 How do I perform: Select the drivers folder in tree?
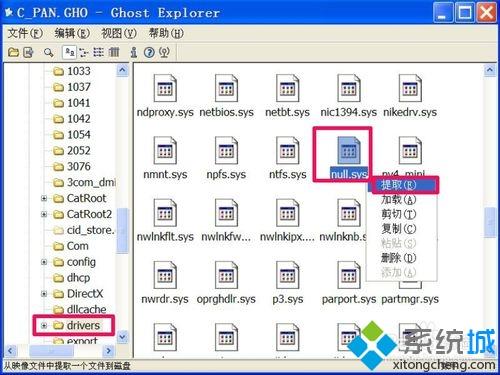tap(77, 325)
